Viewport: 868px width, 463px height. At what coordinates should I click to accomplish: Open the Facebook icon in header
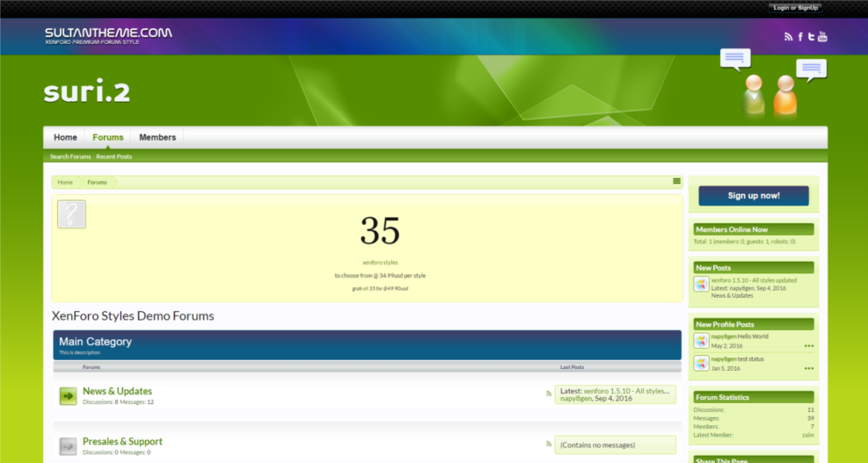click(x=800, y=36)
